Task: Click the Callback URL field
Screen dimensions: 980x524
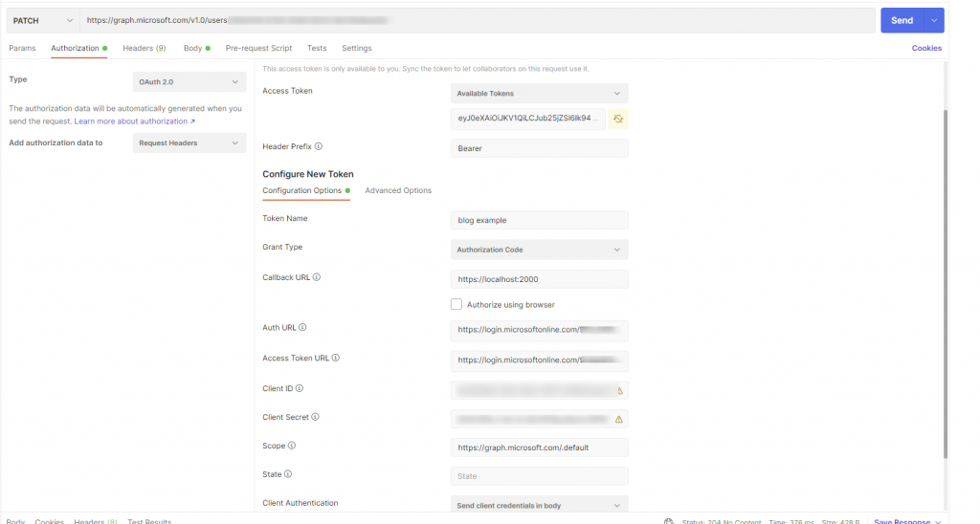Action: click(x=540, y=279)
